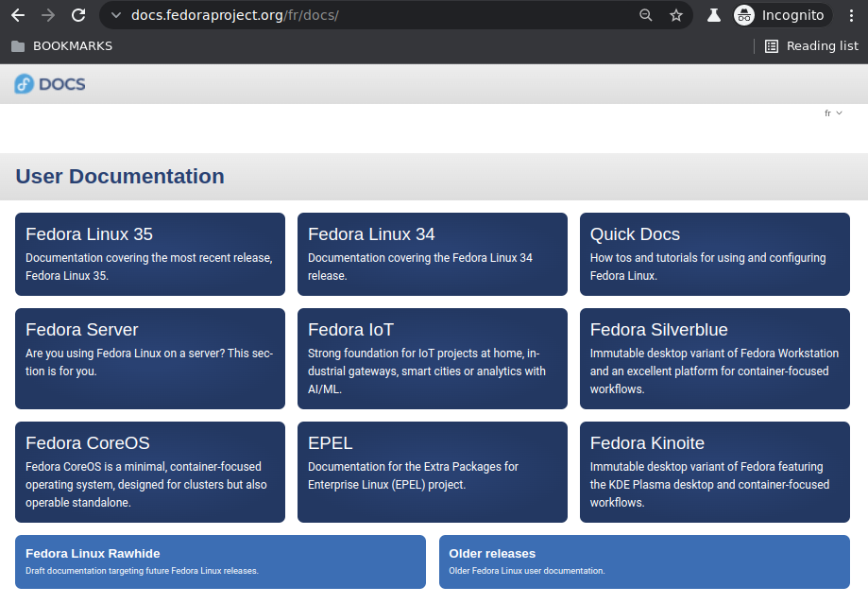
Task: Click the User Documentation heading
Action: (x=120, y=176)
